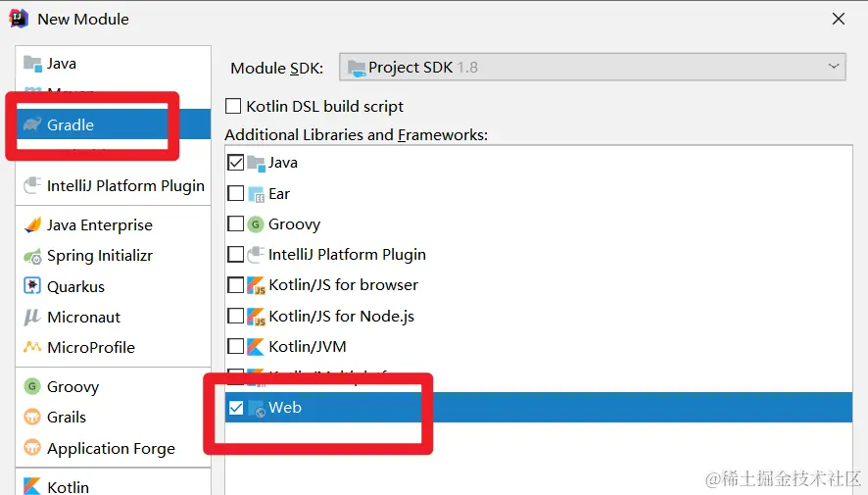Pick Quarkus module type
This screenshot has width=868, height=495.
click(x=113, y=286)
